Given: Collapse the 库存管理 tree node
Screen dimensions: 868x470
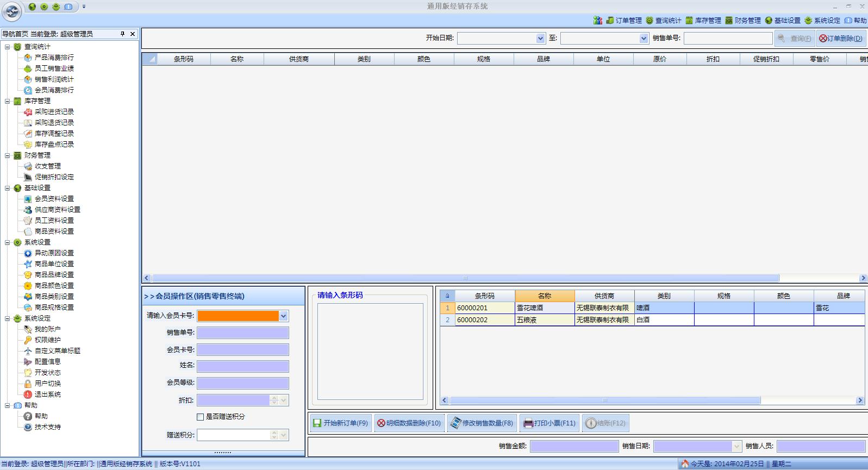Looking at the screenshot, I should 8,101.
